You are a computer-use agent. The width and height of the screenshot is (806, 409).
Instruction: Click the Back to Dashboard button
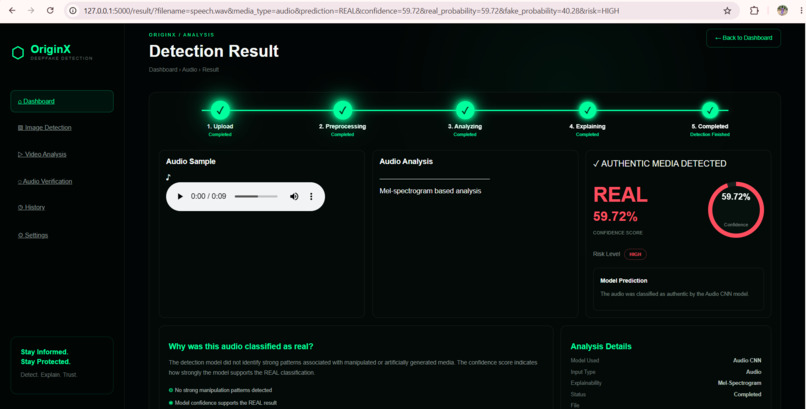pos(743,38)
